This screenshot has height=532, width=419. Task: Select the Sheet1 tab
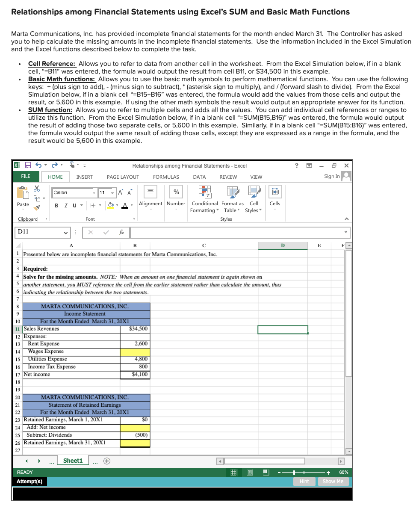tap(73, 461)
